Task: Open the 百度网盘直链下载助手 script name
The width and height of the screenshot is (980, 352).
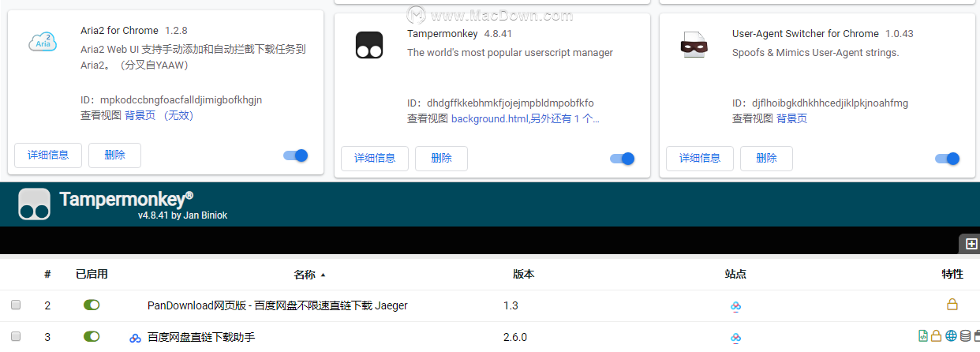Action: click(x=201, y=338)
